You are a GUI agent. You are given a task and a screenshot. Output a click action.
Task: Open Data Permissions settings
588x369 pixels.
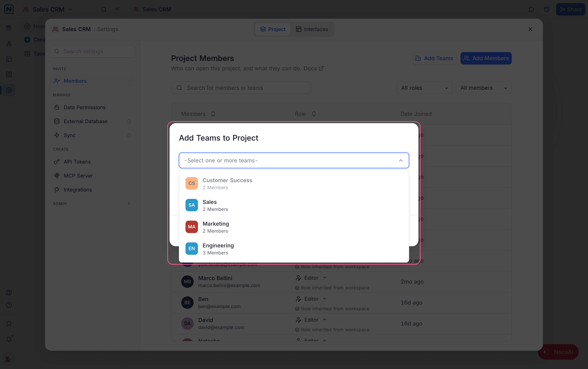[x=92, y=107]
